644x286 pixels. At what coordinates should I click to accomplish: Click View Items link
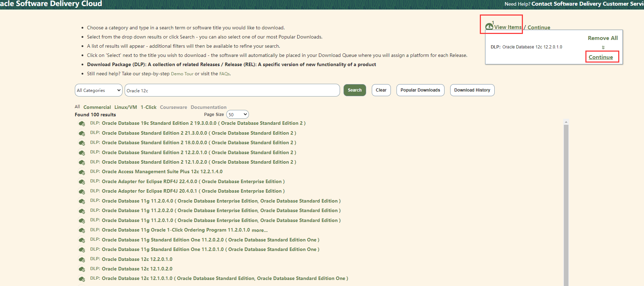[x=508, y=27]
